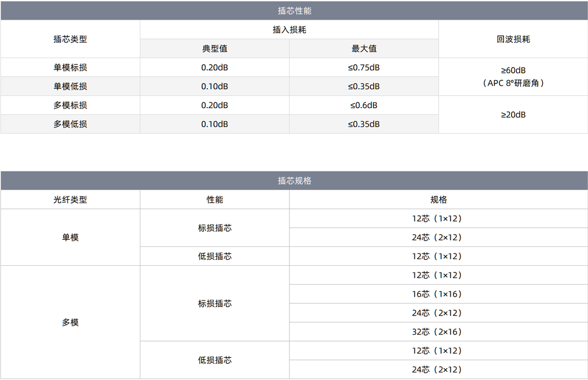The image size is (588, 380).
Task: Select the 光纤类型 column header
Action: coord(70,200)
